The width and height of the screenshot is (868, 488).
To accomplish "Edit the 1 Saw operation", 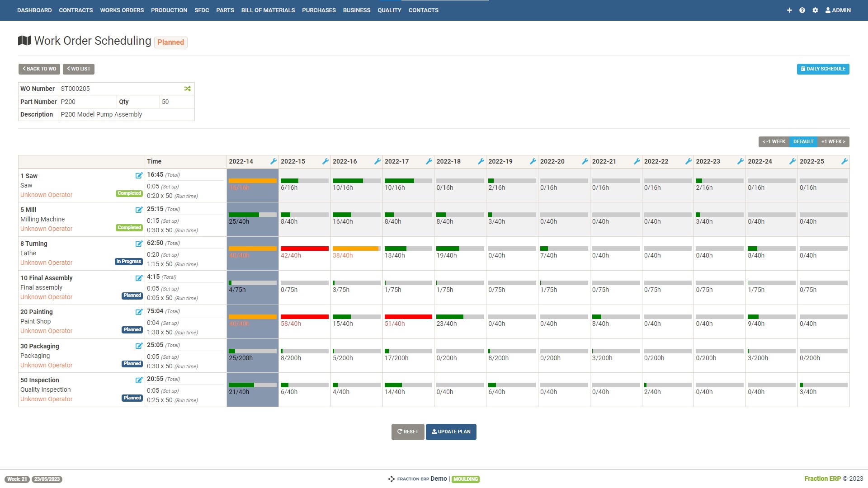I will coord(139,176).
